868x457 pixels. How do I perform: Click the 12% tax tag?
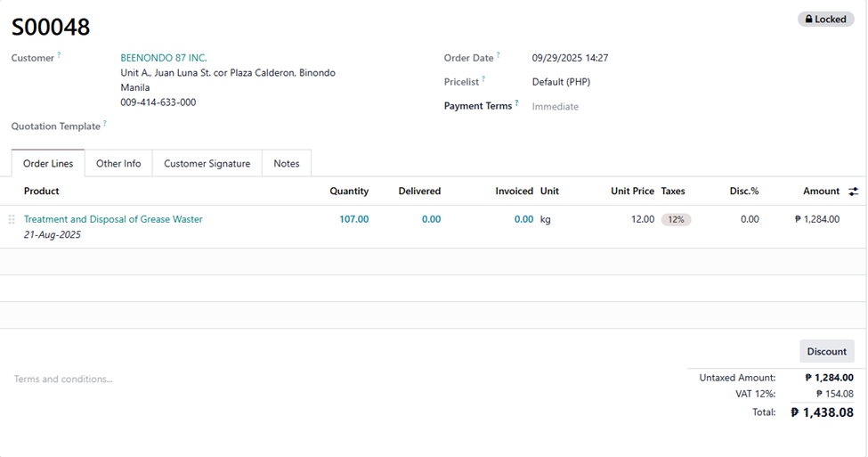[x=676, y=219]
